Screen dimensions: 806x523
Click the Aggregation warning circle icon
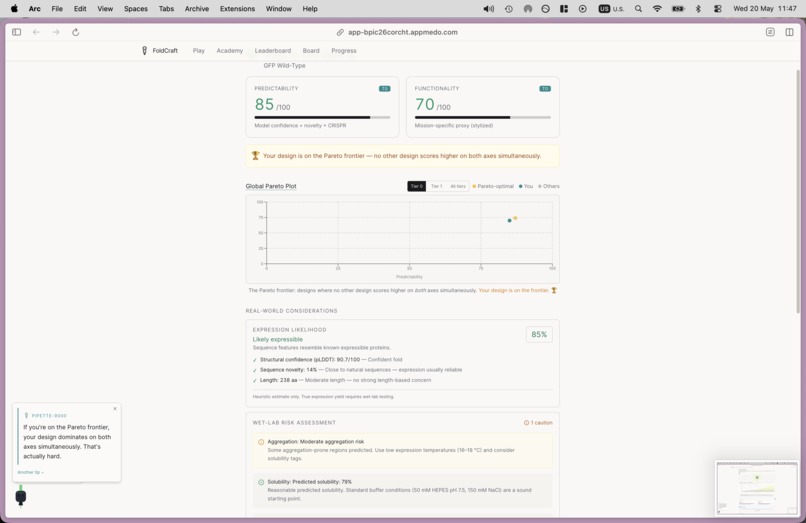[x=261, y=442]
